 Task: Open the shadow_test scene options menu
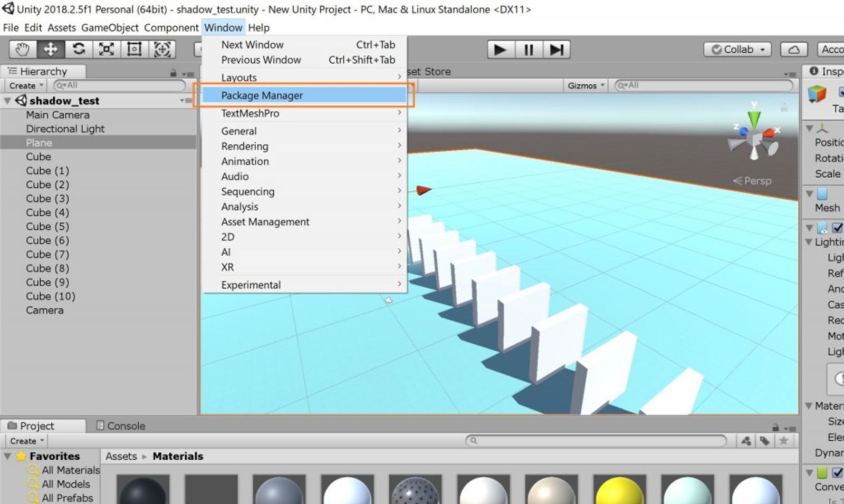point(186,100)
